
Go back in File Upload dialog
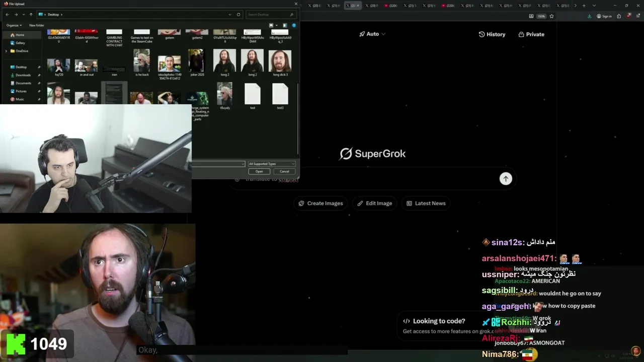point(7,15)
